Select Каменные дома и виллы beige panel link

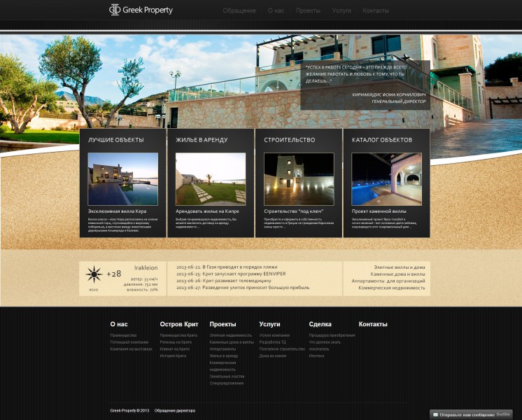397,274
